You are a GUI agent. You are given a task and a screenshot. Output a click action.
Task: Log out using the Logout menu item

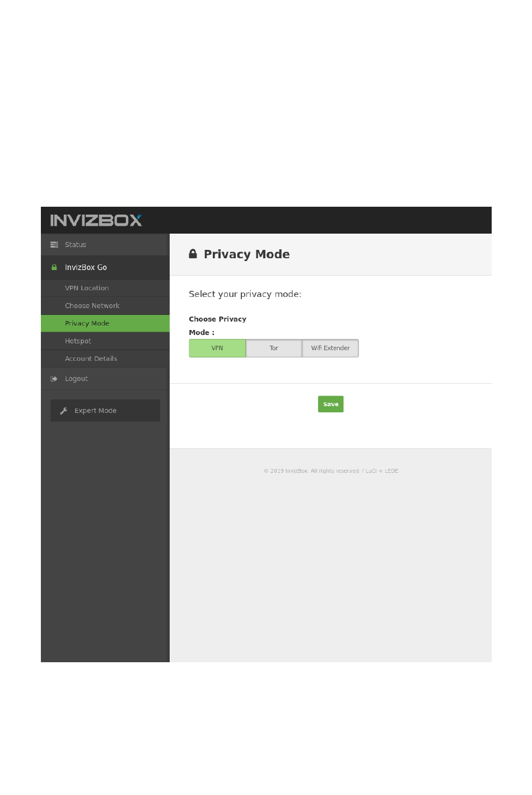(x=105, y=379)
